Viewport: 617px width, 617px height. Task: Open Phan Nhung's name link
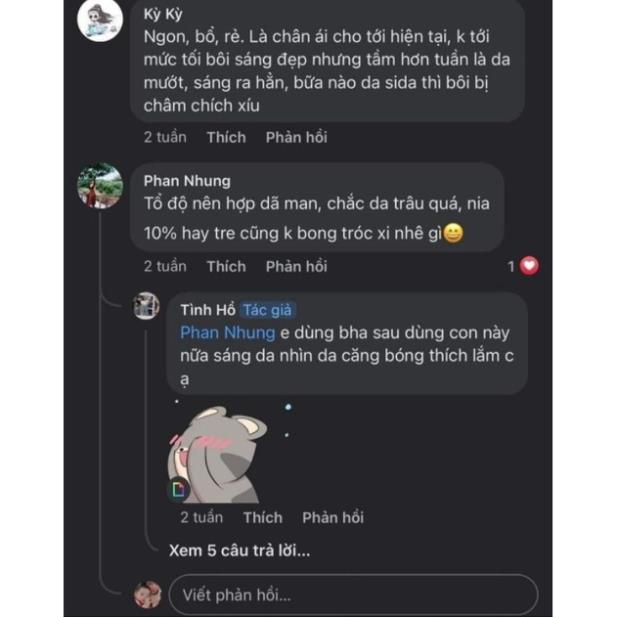pos(187,181)
